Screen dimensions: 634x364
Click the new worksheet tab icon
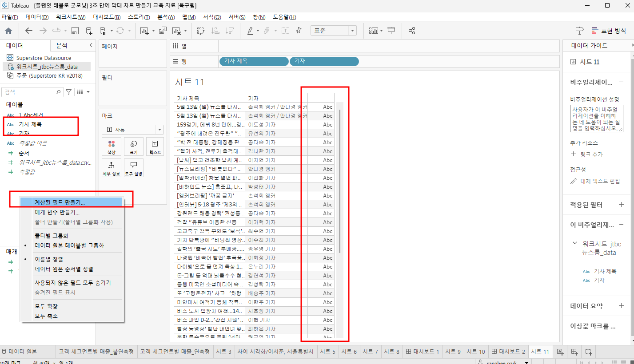point(560,352)
